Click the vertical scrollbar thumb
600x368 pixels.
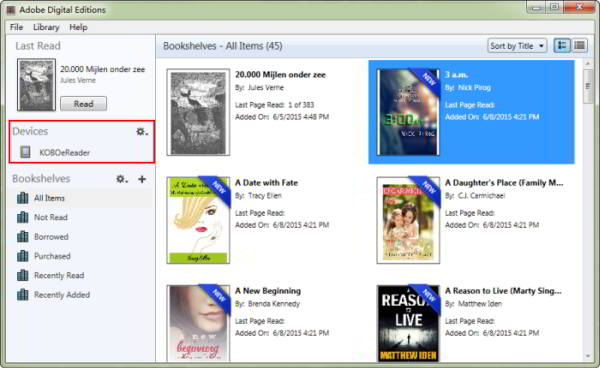point(588,87)
